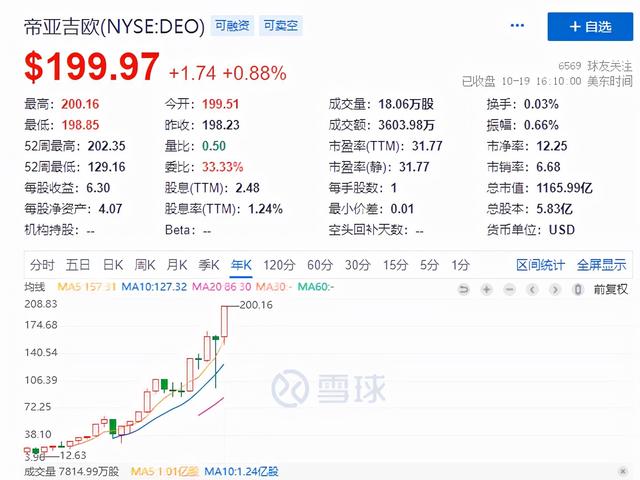Click the MA20 moving average label
The image size is (640, 480).
pyautogui.click(x=221, y=287)
